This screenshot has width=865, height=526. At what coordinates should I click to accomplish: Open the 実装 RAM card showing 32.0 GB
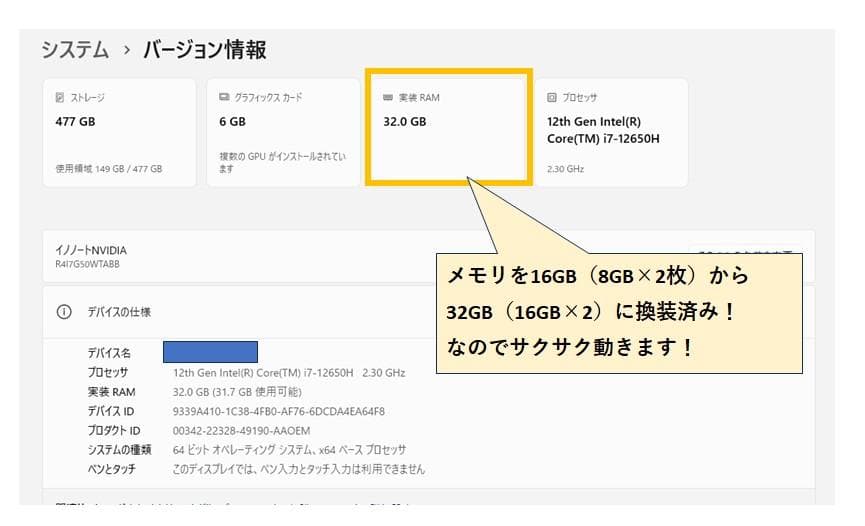coord(448,129)
